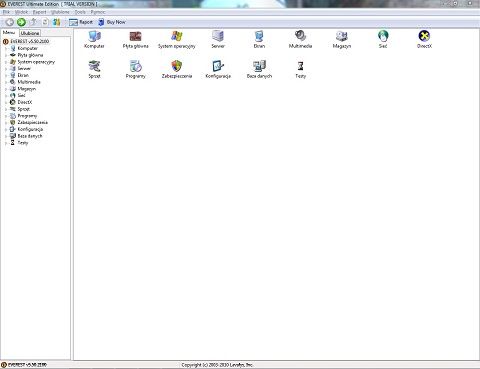Click the EVEREST version text in the status bar
This screenshot has width=480, height=369.
pyautogui.click(x=27, y=365)
